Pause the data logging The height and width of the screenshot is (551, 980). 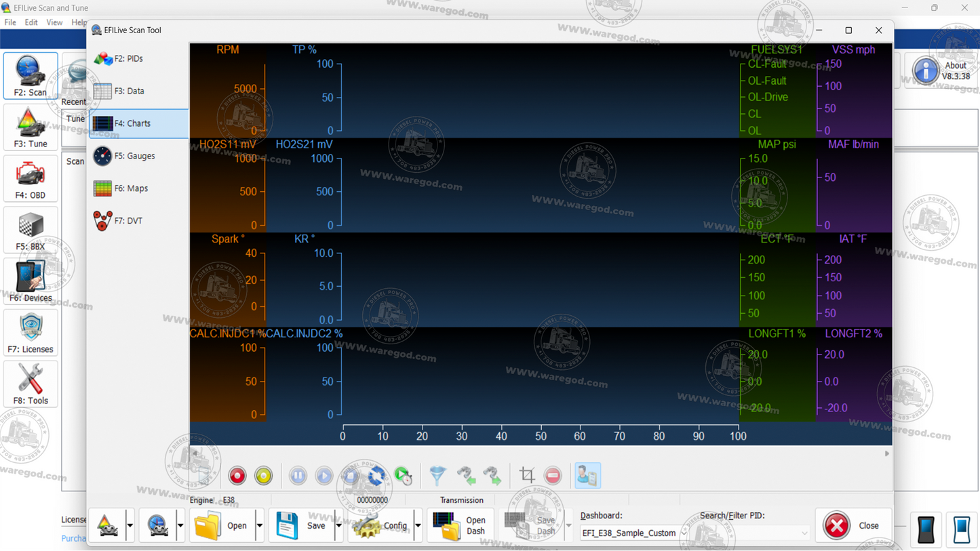click(x=298, y=476)
